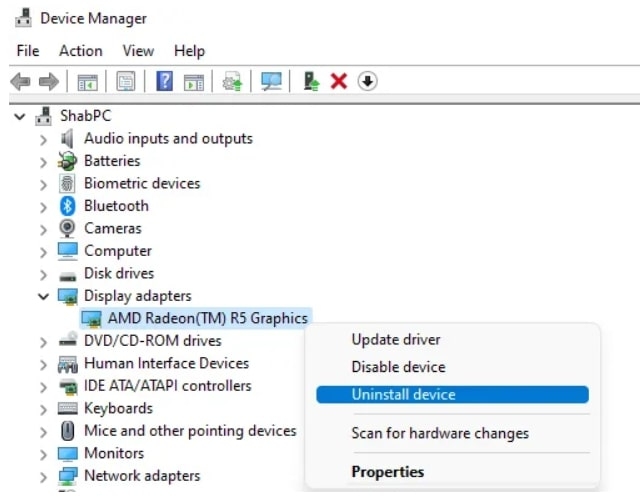The width and height of the screenshot is (640, 501).
Task: Select the DVD/CD-ROM drives label
Action: [153, 341]
